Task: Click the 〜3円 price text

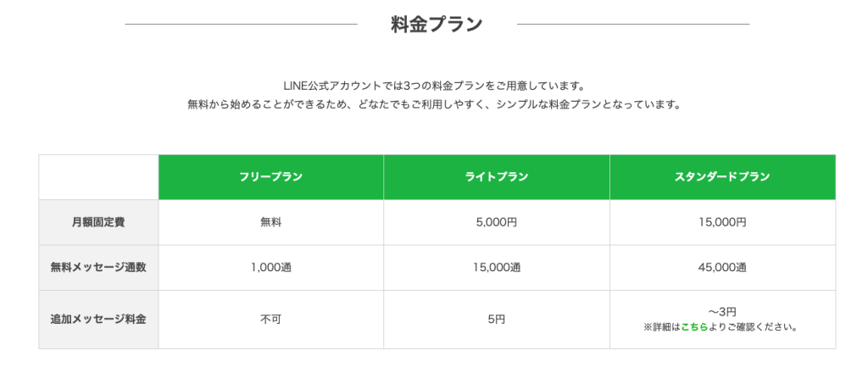Action: point(722,312)
